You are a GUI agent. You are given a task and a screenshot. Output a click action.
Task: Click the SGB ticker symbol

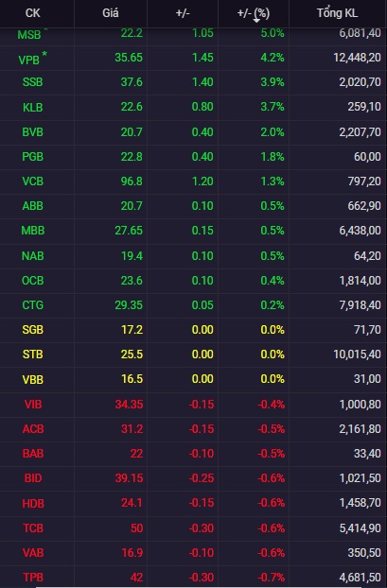[33, 330]
